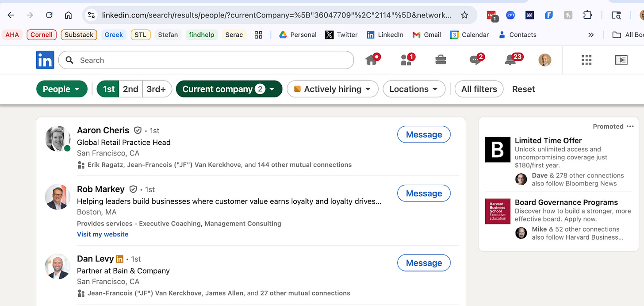
Task: Open the findhelp bookmark
Action: (x=202, y=35)
